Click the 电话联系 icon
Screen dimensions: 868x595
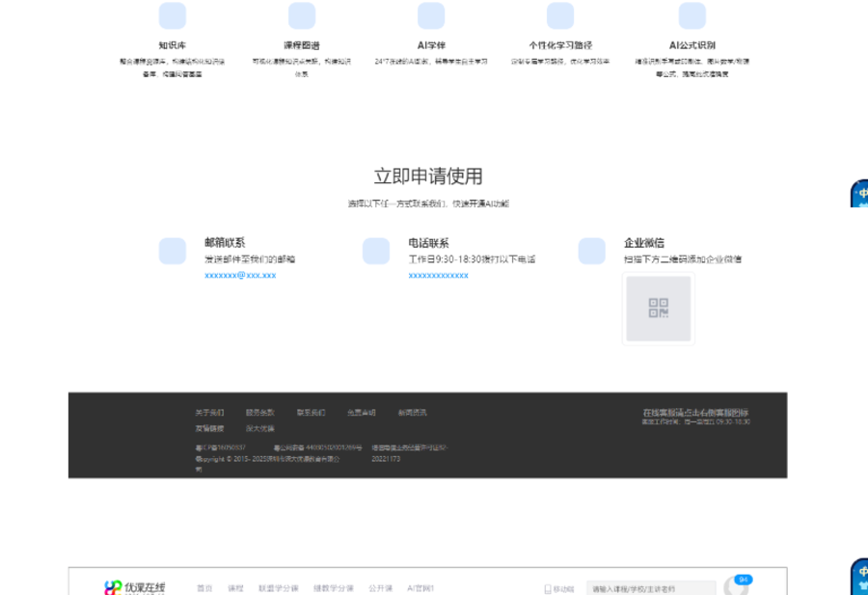click(376, 251)
